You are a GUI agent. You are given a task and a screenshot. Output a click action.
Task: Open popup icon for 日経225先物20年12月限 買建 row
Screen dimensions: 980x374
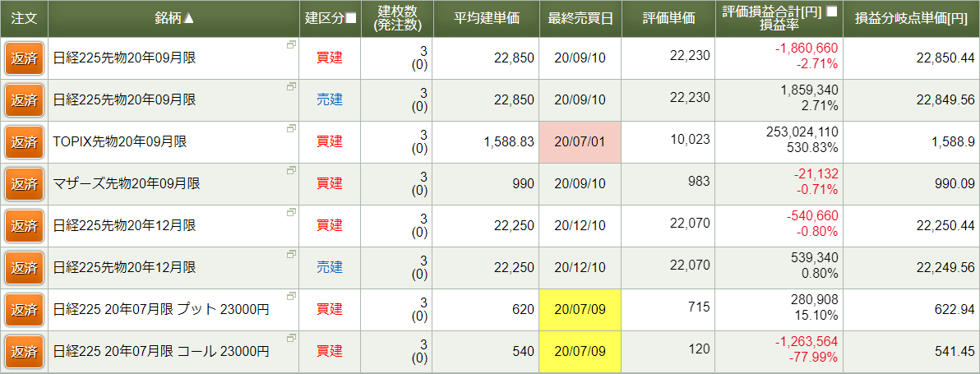coord(291,212)
